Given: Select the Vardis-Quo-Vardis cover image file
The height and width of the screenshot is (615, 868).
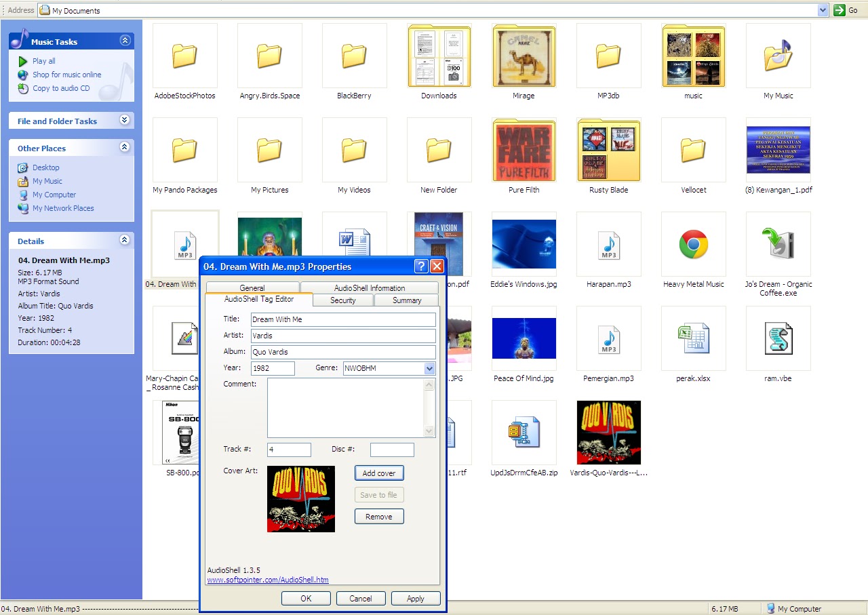Looking at the screenshot, I should 608,433.
